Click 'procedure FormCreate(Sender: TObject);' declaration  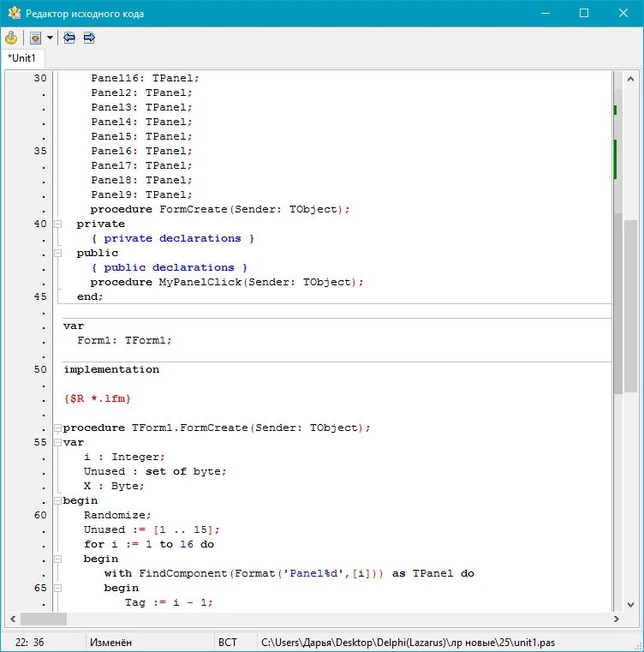[x=220, y=209]
